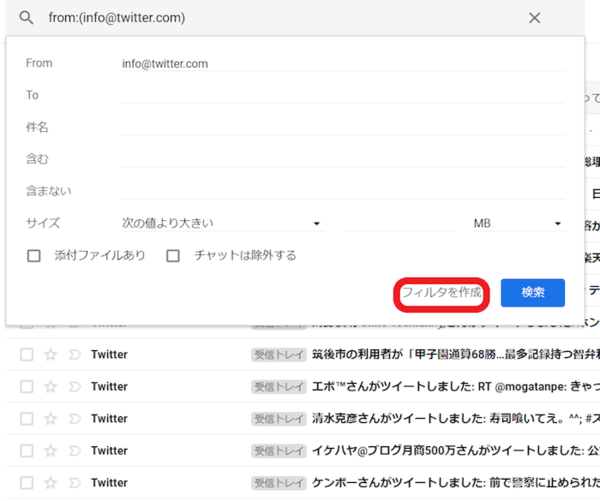
Task: Open the email エボ™さんがツイートしました: RT @mogatanpe
Action: pos(455,387)
